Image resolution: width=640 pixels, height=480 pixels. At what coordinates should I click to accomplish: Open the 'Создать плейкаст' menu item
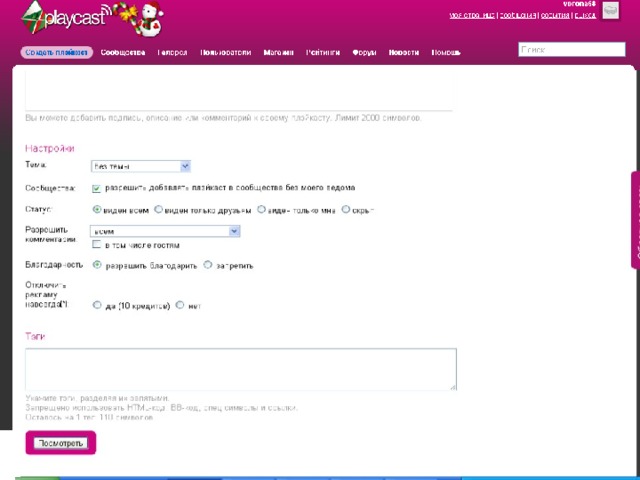pos(56,53)
